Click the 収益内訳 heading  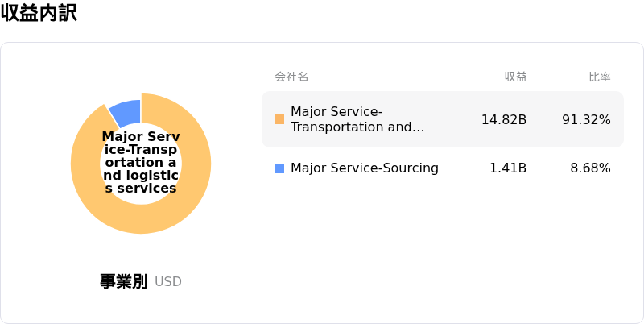click(39, 13)
